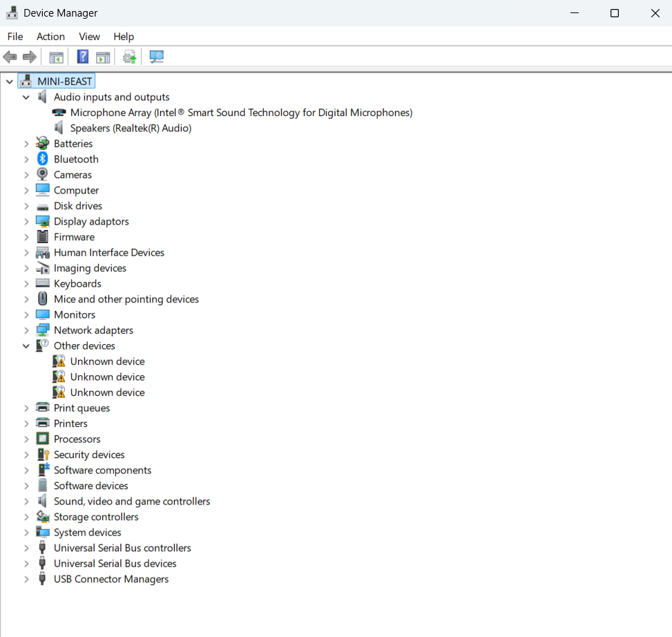This screenshot has height=637, width=672.
Task: Click the Imaging devices icon
Action: [42, 268]
